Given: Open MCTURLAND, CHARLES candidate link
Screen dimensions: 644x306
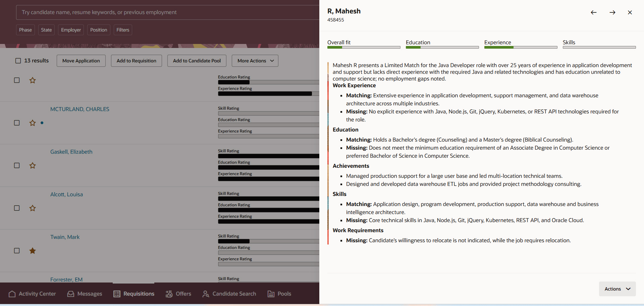Looking at the screenshot, I should click(x=80, y=109).
